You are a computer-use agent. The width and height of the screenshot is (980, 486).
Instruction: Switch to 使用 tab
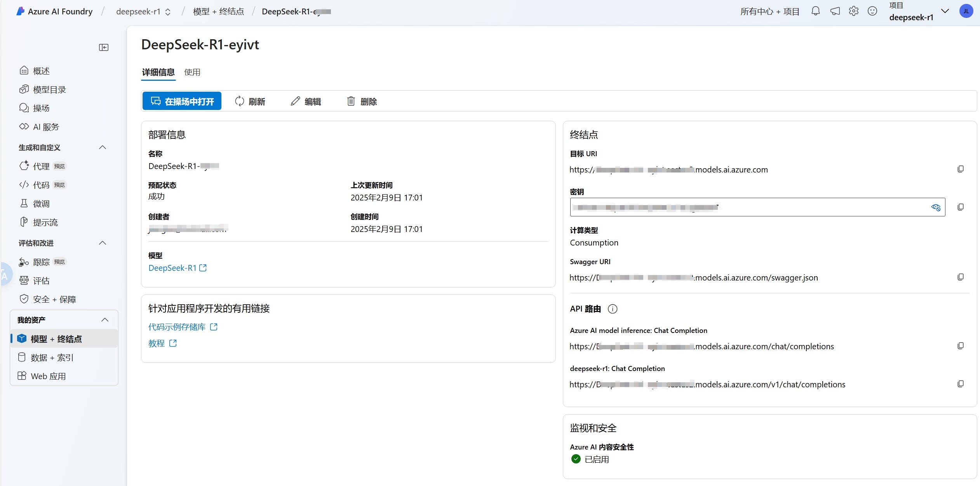click(x=192, y=72)
